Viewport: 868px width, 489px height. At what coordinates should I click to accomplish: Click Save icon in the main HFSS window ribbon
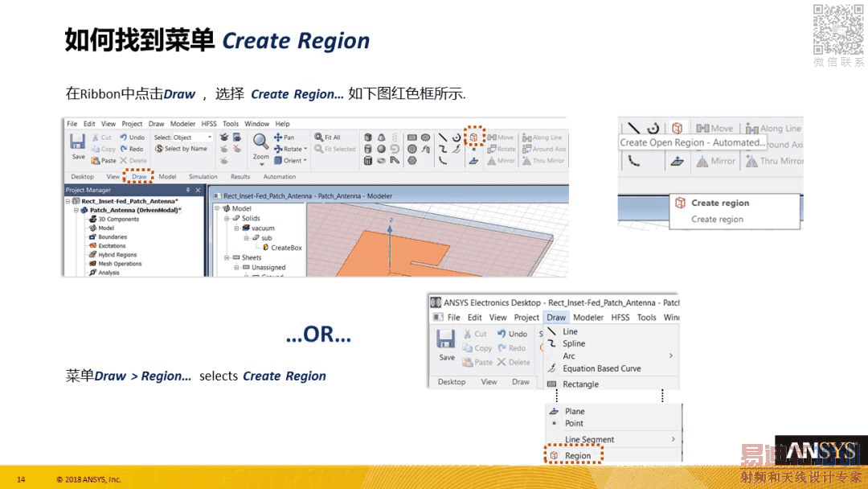[x=77, y=142]
